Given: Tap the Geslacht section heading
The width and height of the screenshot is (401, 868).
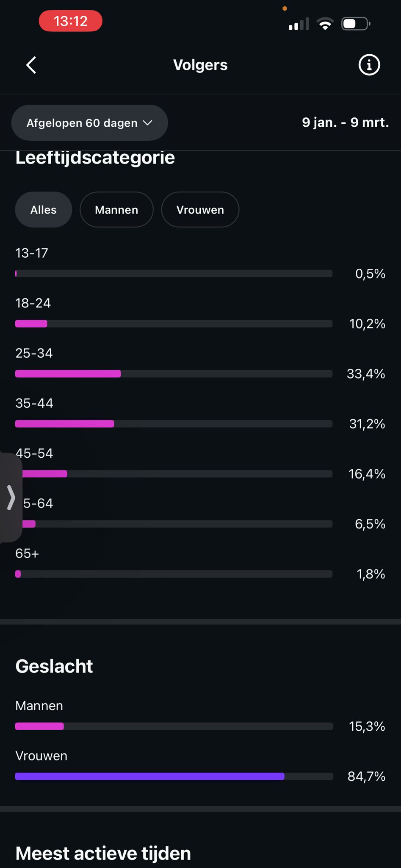Looking at the screenshot, I should (x=54, y=666).
